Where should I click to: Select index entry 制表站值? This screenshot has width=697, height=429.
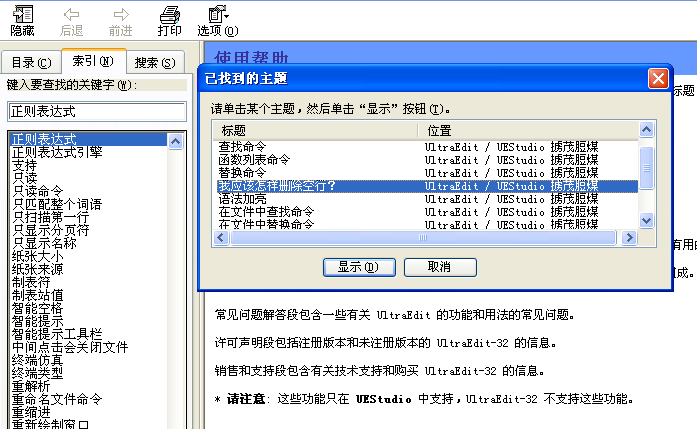coord(37,295)
